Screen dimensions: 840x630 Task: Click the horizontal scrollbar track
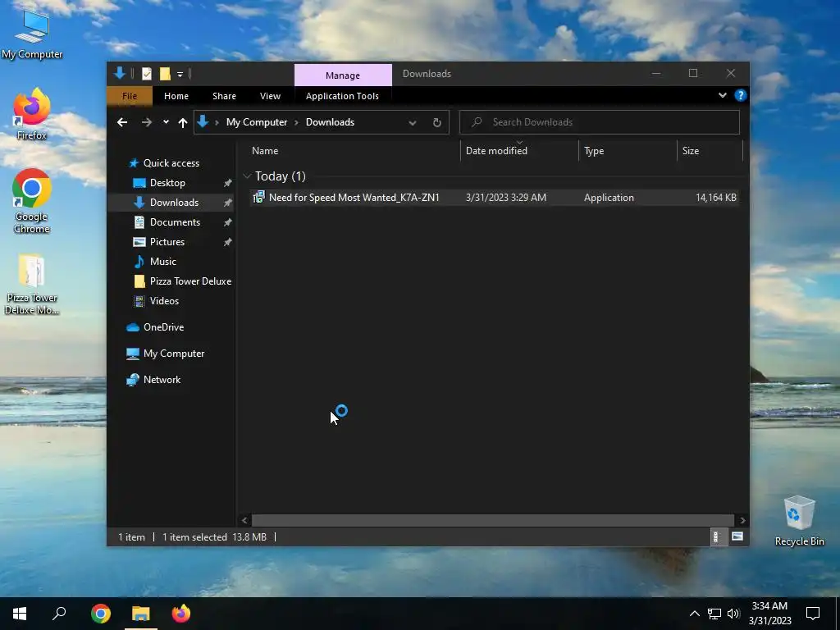(493, 520)
